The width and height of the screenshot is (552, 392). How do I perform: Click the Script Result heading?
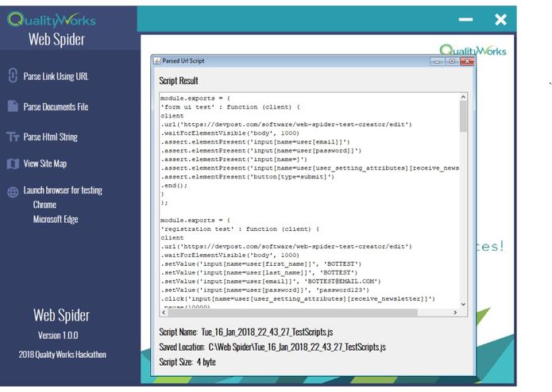click(179, 80)
